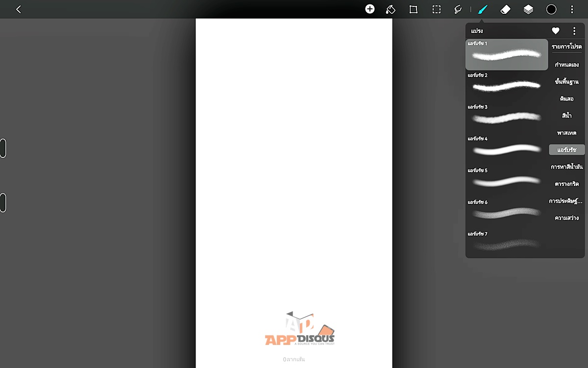Activate the dashed selection tool

click(436, 9)
